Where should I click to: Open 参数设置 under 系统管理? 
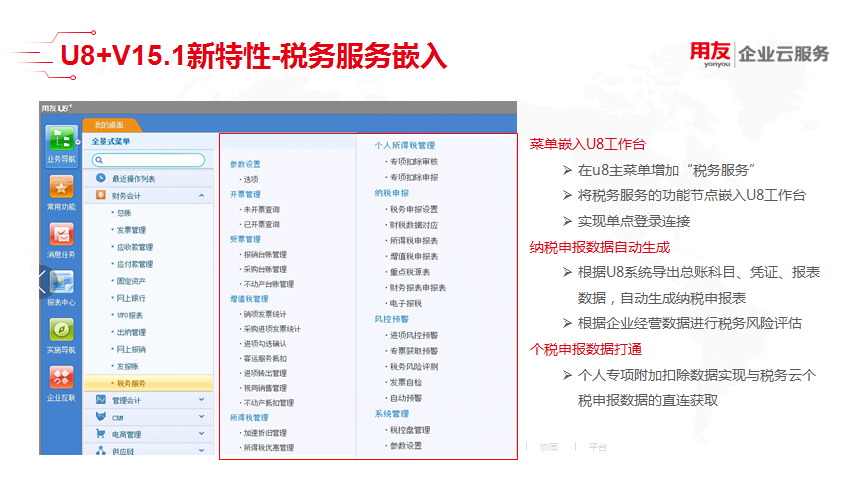406,445
